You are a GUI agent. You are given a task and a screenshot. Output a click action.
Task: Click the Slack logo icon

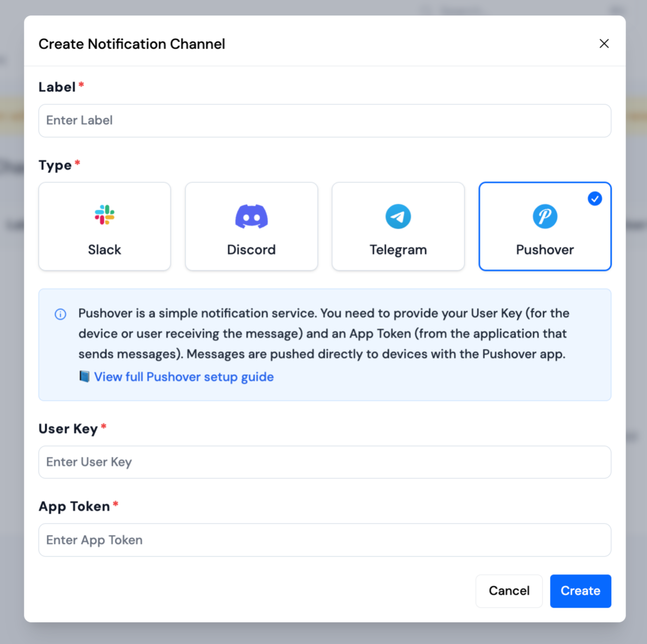(x=105, y=215)
